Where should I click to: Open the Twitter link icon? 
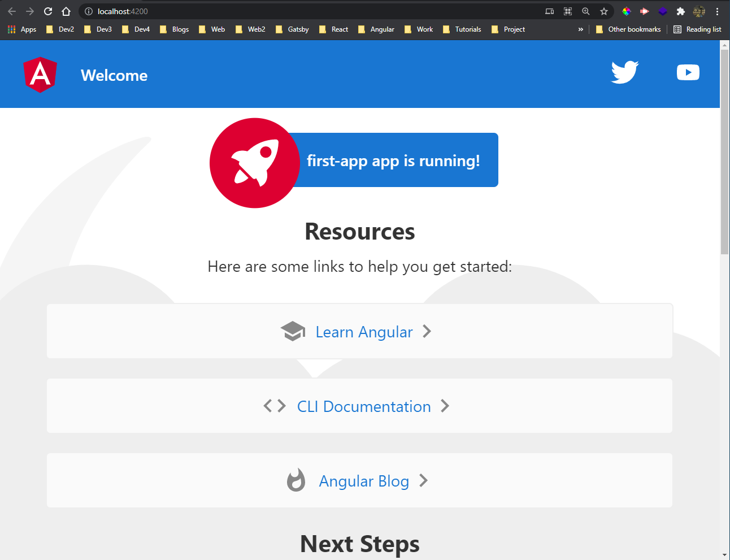point(625,72)
